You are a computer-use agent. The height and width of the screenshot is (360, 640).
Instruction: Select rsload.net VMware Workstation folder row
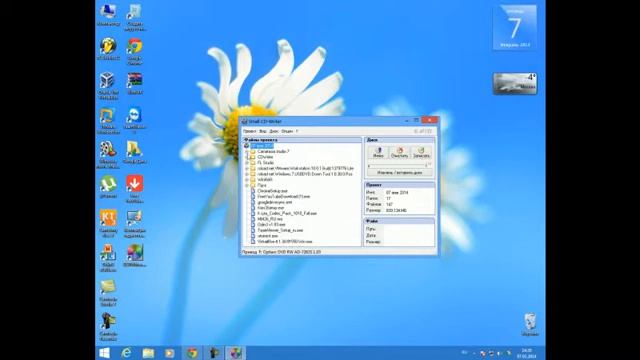click(x=302, y=169)
